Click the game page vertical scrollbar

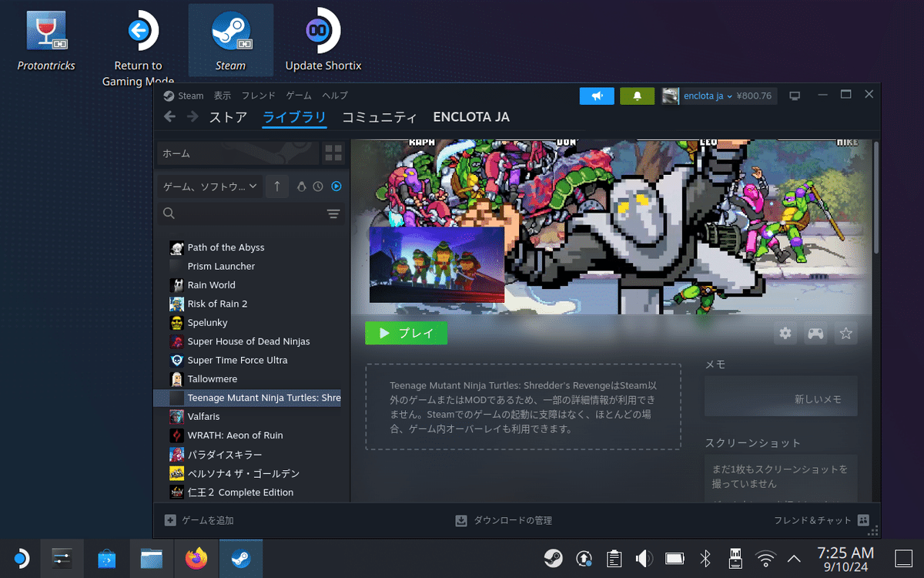[876, 197]
